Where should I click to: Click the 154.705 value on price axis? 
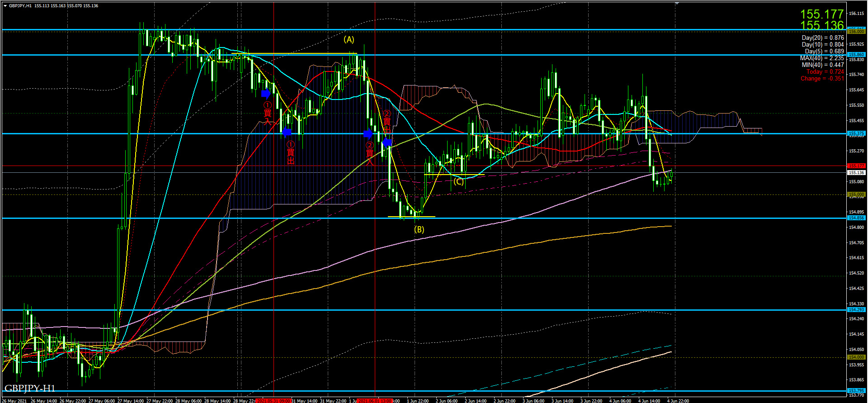click(x=856, y=243)
